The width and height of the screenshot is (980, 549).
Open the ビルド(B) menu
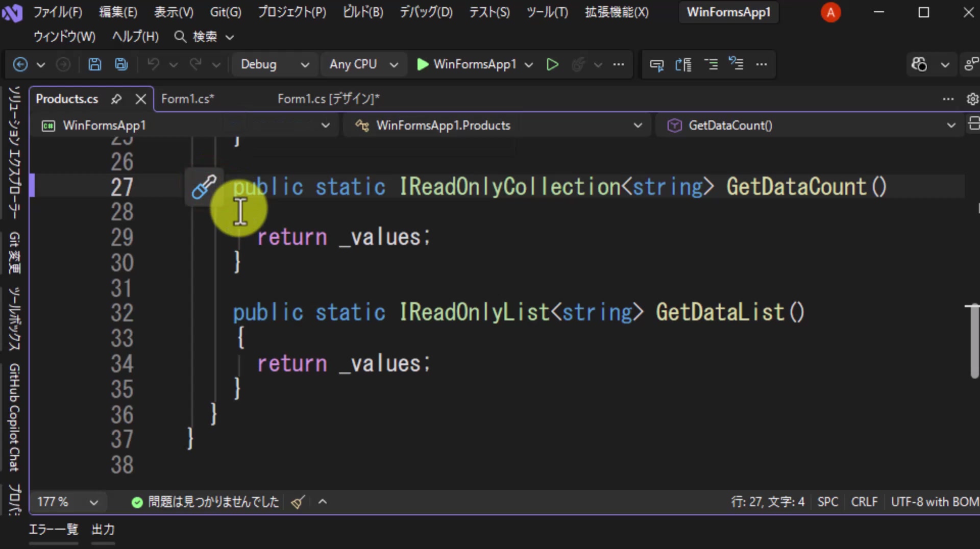[363, 12]
